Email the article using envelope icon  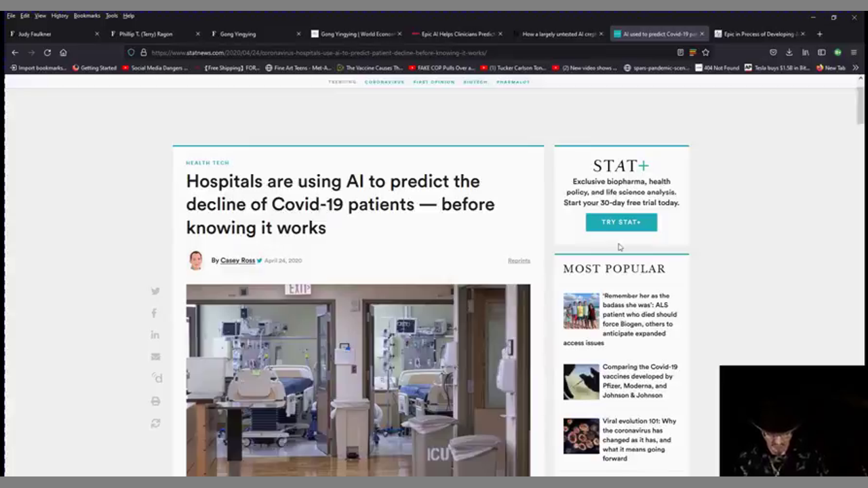pyautogui.click(x=155, y=357)
